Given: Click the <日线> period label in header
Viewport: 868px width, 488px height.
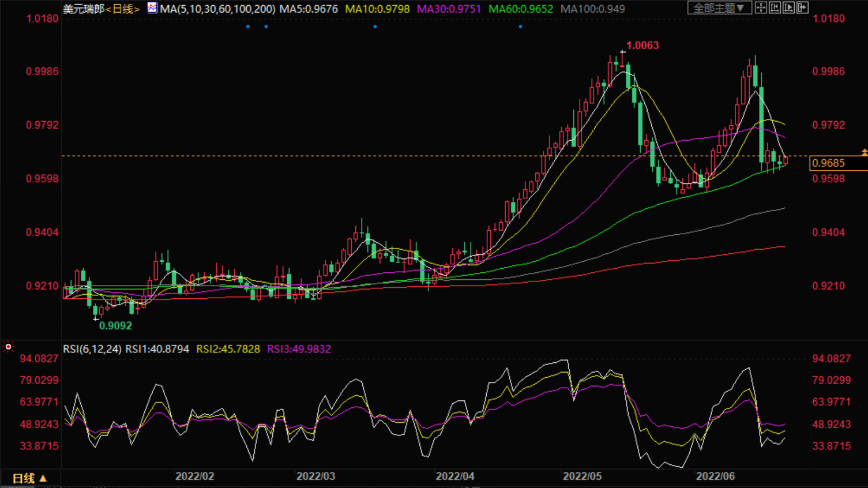Looking at the screenshot, I should click(123, 9).
